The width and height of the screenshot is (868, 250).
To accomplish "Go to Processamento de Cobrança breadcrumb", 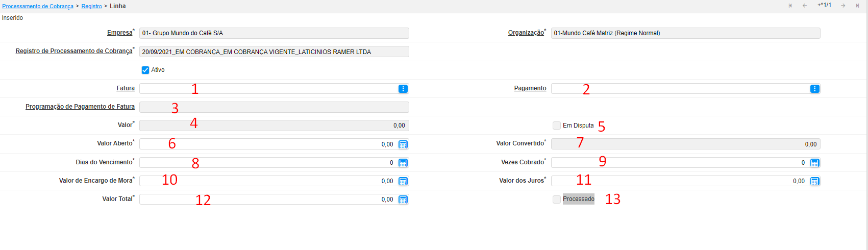I will 38,6.
